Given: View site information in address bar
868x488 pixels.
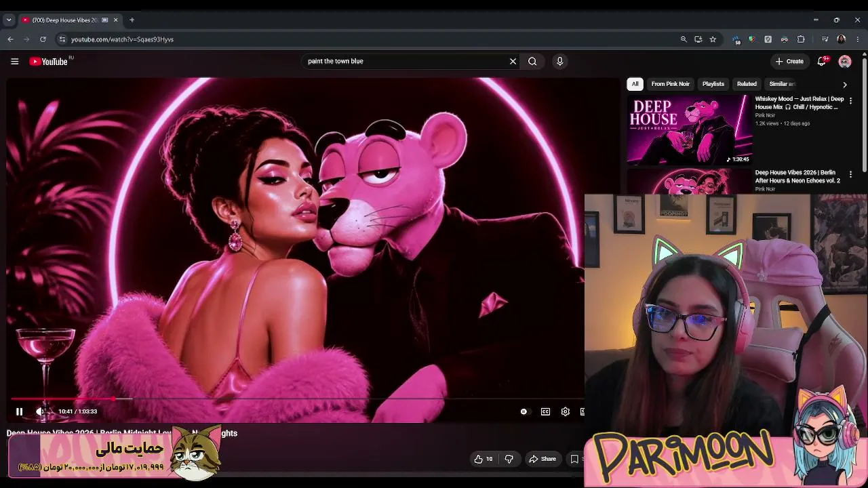Looking at the screenshot, I should [x=62, y=39].
